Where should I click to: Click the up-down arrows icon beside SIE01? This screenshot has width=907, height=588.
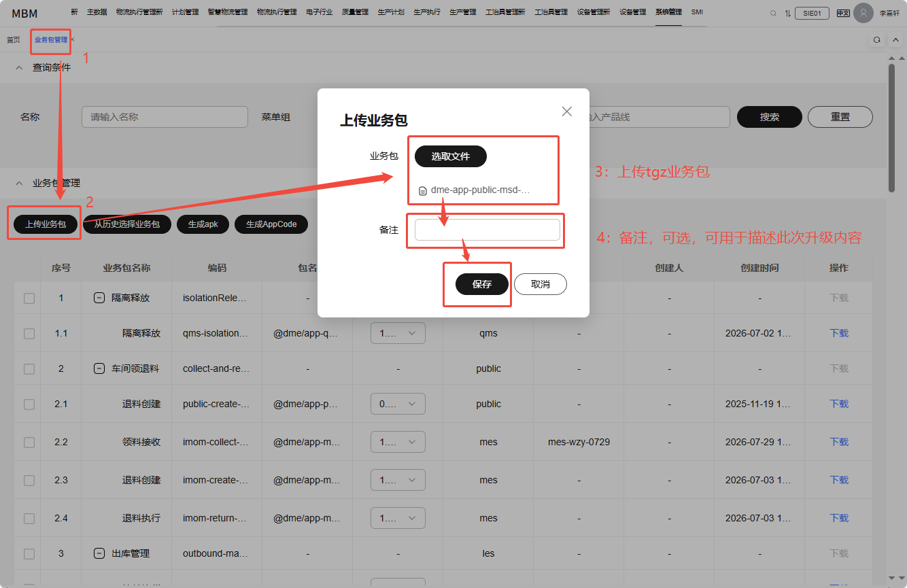tap(787, 13)
